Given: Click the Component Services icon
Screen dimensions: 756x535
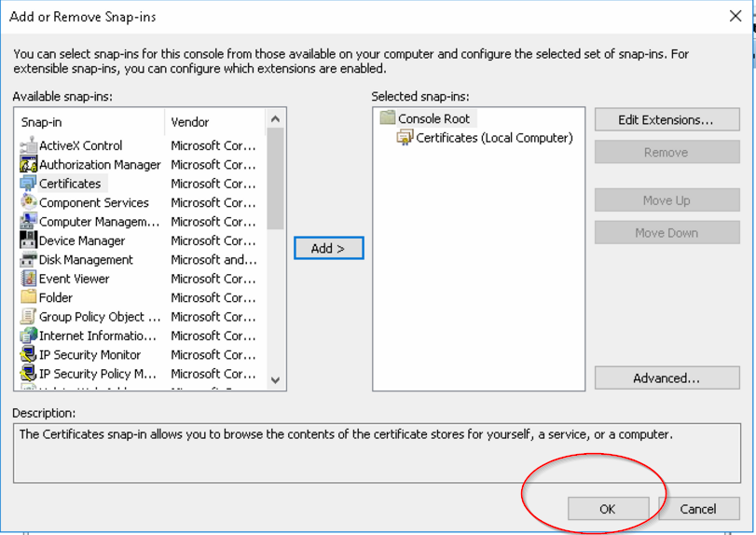Looking at the screenshot, I should tap(29, 202).
